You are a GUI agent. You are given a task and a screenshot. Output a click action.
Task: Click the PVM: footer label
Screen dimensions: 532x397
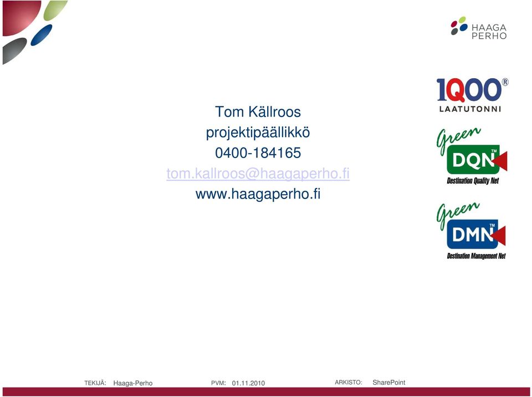[x=218, y=383]
